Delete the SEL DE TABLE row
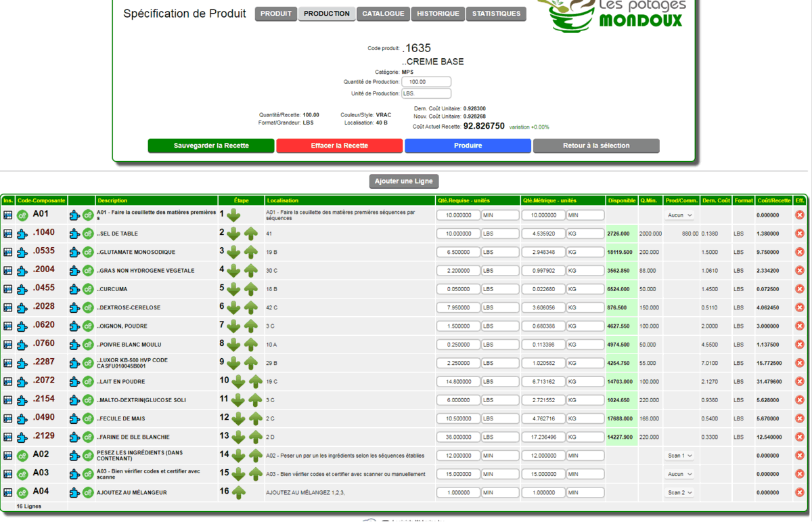812x522 pixels. click(800, 234)
